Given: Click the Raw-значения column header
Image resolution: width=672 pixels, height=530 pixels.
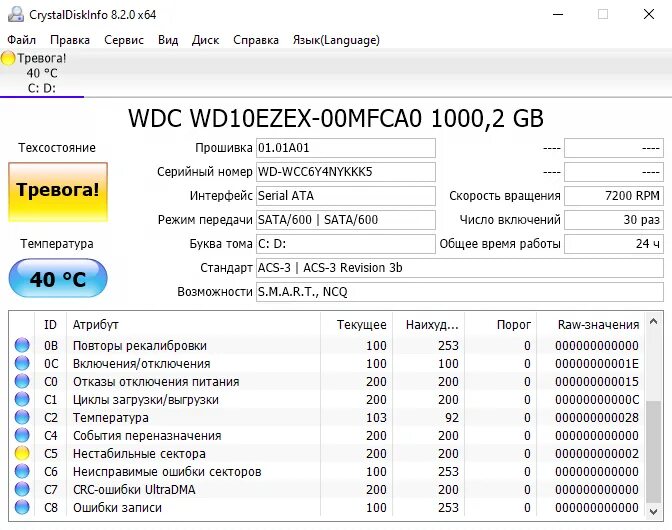Looking at the screenshot, I should pos(591,324).
